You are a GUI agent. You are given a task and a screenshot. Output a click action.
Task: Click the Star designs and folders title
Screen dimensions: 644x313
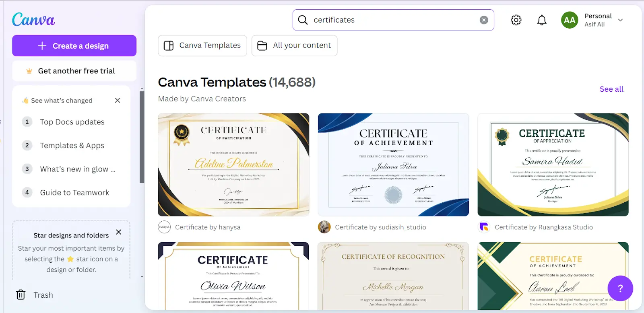[x=71, y=235]
